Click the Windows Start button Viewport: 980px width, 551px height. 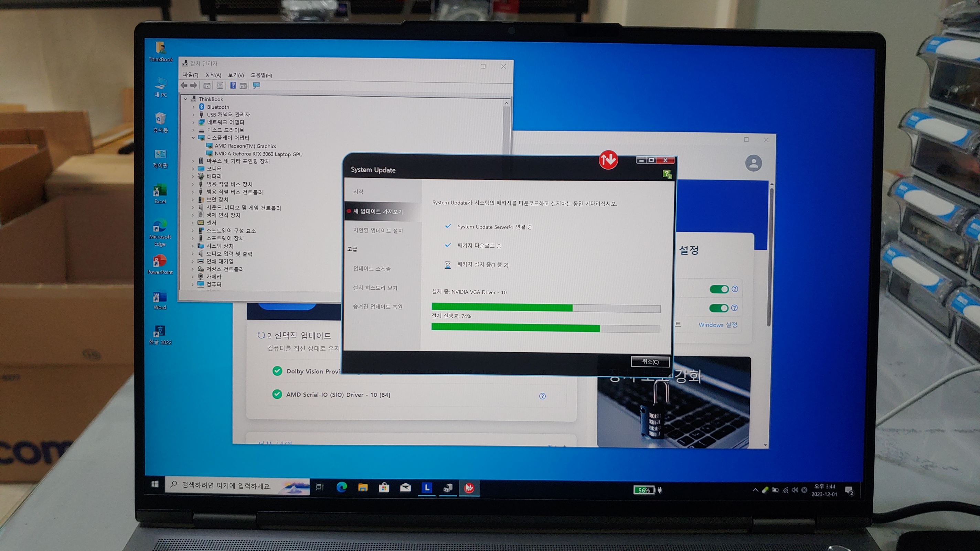(x=155, y=484)
